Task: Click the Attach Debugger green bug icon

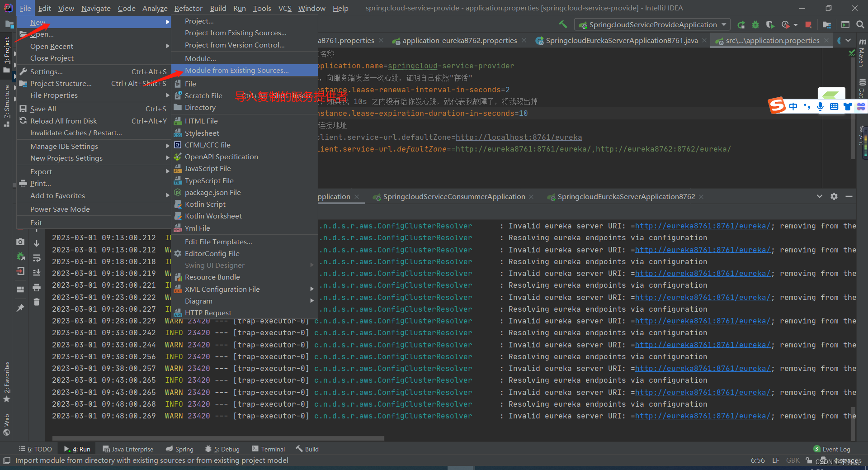Action: click(x=20, y=256)
